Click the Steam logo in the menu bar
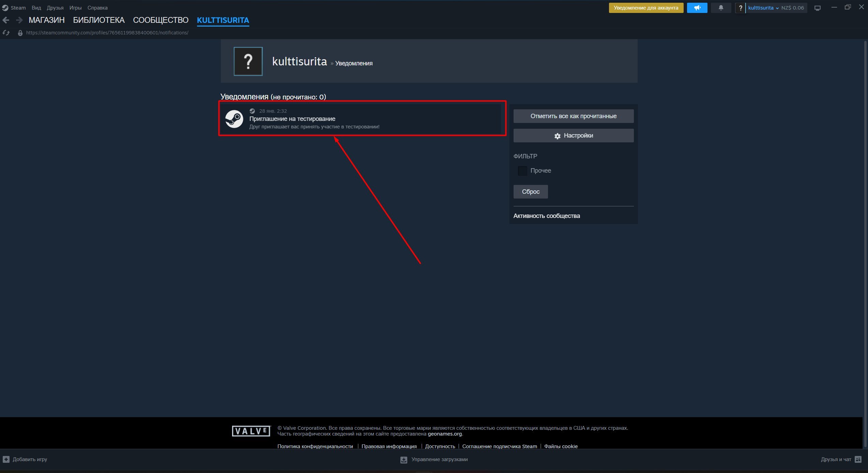 (x=5, y=7)
